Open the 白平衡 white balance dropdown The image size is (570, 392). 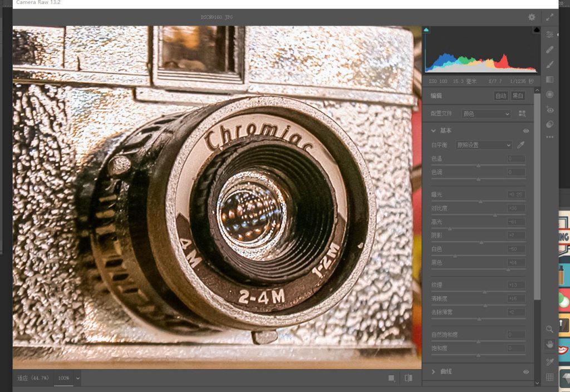[483, 145]
